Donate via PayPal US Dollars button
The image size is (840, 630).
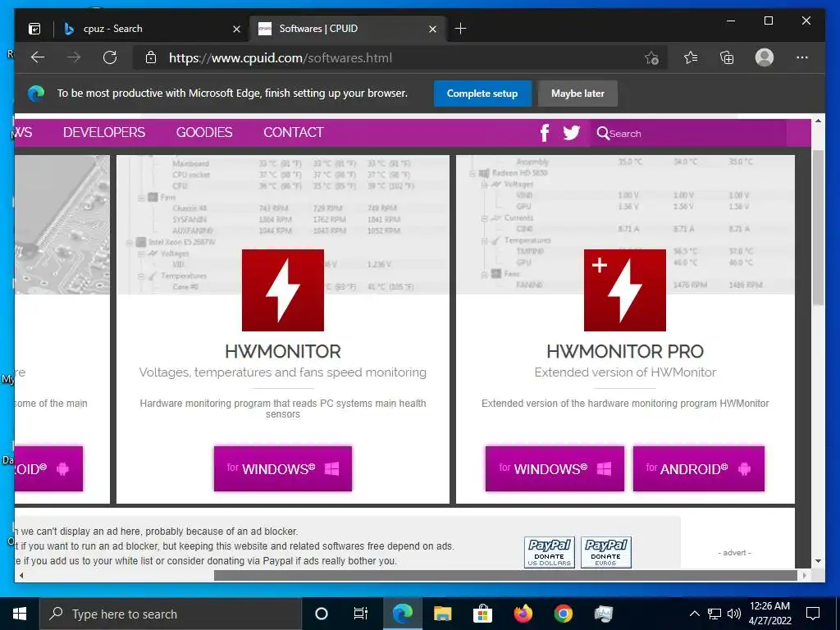click(x=549, y=552)
